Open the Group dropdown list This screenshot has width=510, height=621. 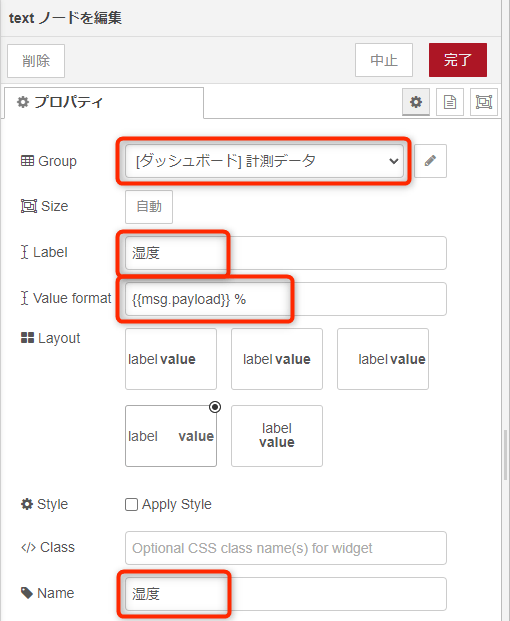pos(265,161)
